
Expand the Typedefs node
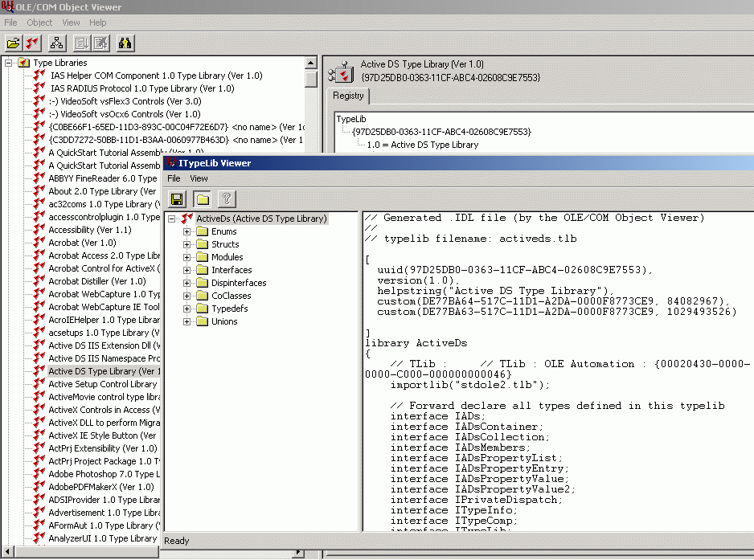[187, 309]
